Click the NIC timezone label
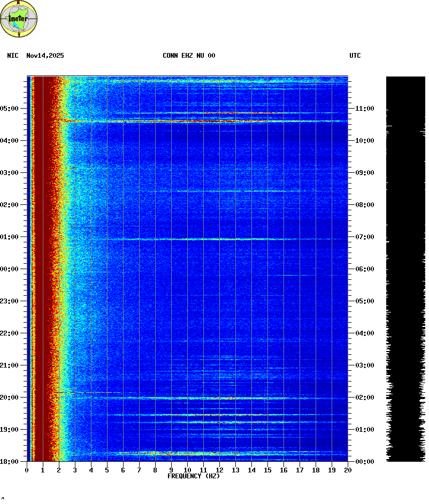Screen dimensions: 429x504 tap(13, 56)
